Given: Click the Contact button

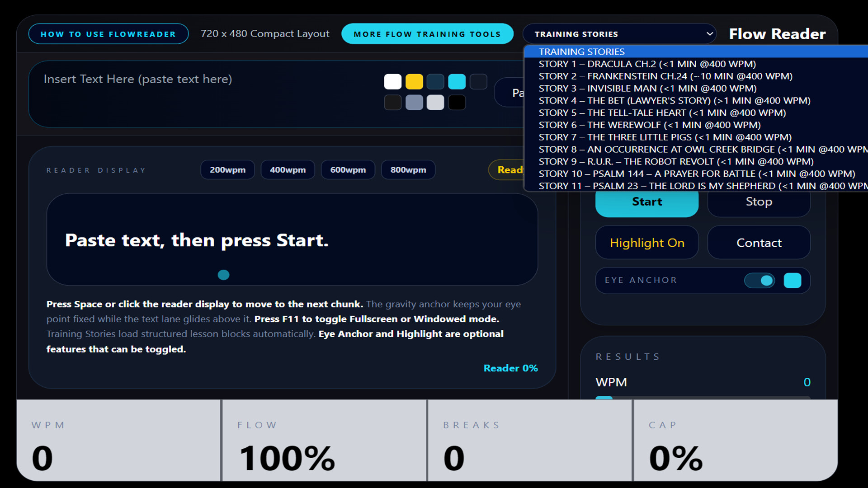Looking at the screenshot, I should pyautogui.click(x=759, y=243).
